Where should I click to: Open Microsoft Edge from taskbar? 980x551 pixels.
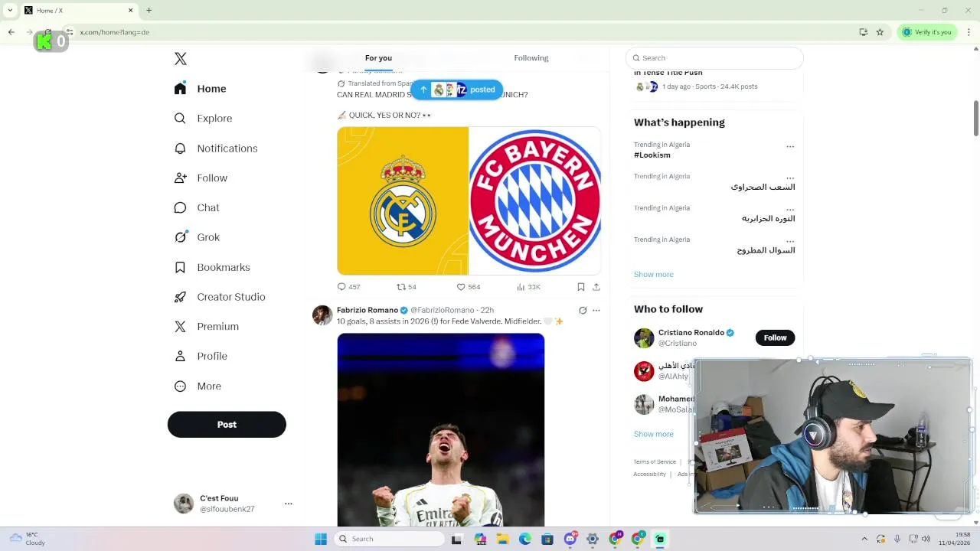tap(525, 539)
